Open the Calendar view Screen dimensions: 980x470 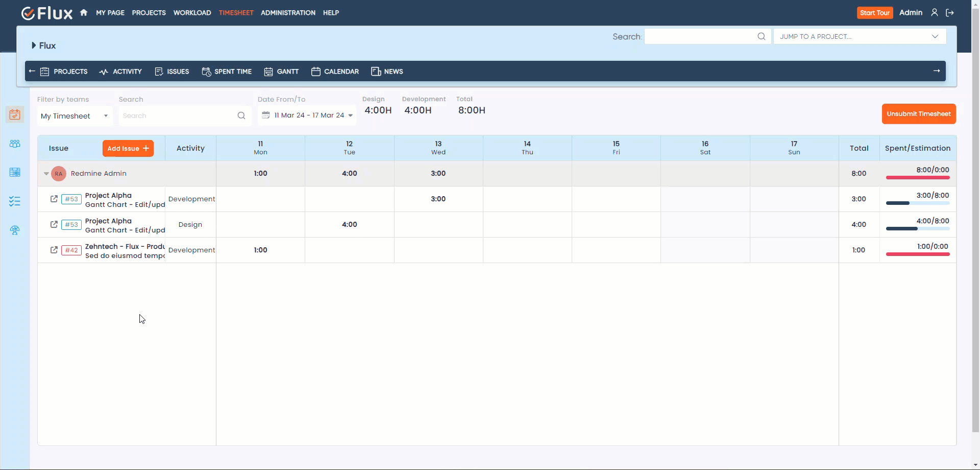point(334,72)
